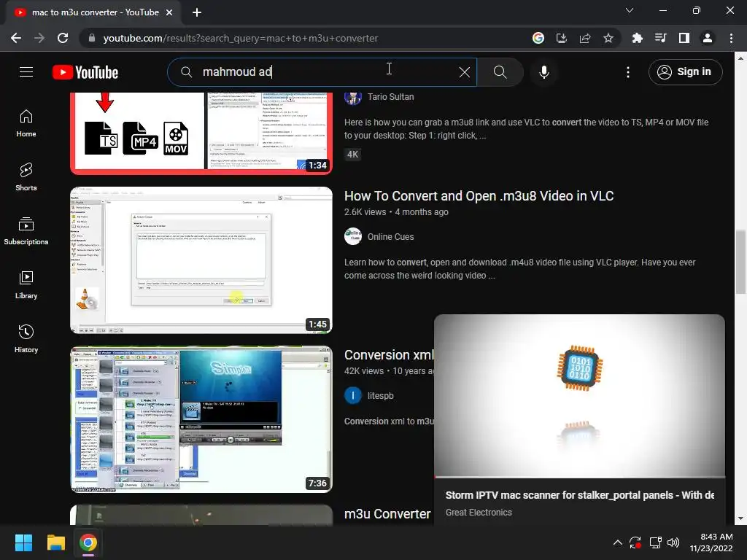Click the browser forward arrow
747x560 pixels.
(x=39, y=38)
